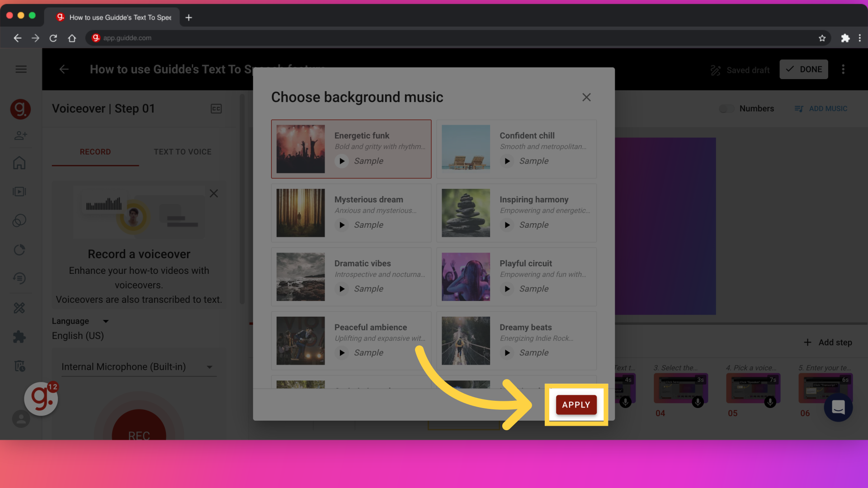This screenshot has height=488, width=868.
Task: Click the DONE button
Action: click(x=804, y=69)
